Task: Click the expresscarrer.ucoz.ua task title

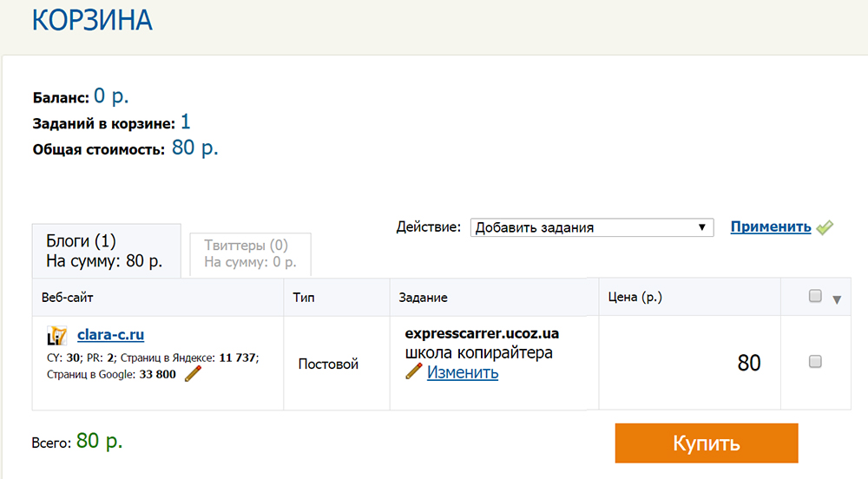Action: [x=482, y=333]
